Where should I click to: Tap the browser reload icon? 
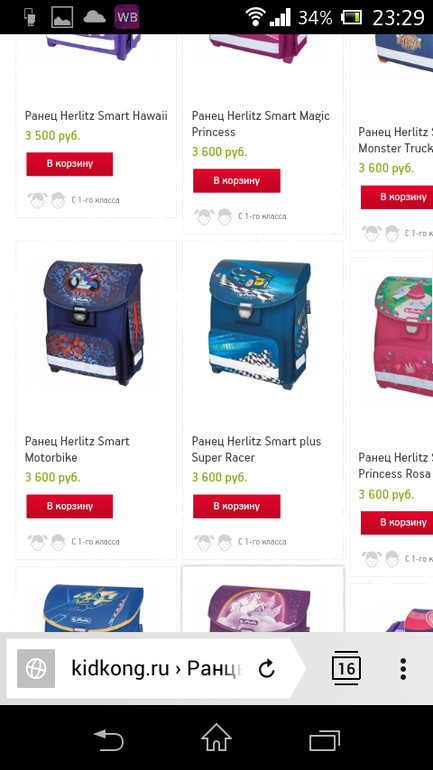267,668
